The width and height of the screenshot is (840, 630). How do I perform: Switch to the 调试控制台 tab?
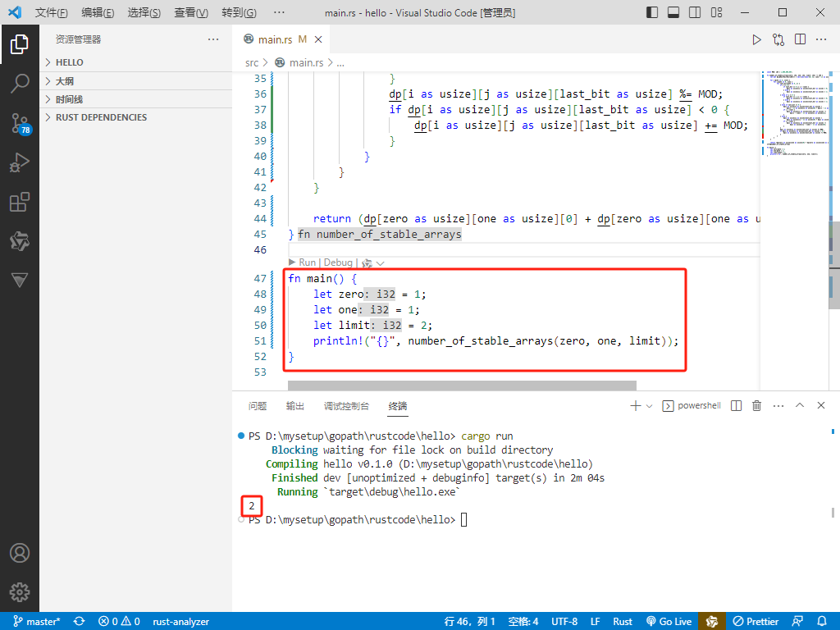pos(346,406)
